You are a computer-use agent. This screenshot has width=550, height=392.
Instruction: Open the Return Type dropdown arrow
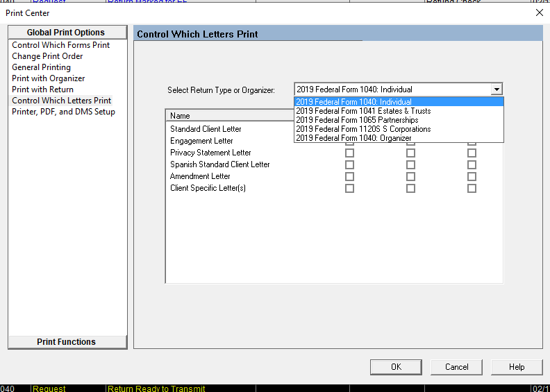[x=496, y=90]
